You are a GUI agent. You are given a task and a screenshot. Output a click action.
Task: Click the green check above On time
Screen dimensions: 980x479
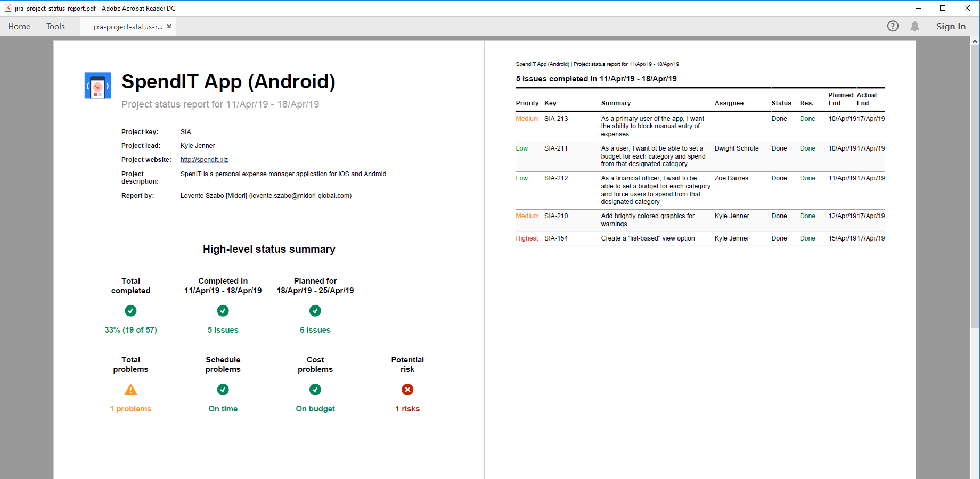click(x=223, y=390)
